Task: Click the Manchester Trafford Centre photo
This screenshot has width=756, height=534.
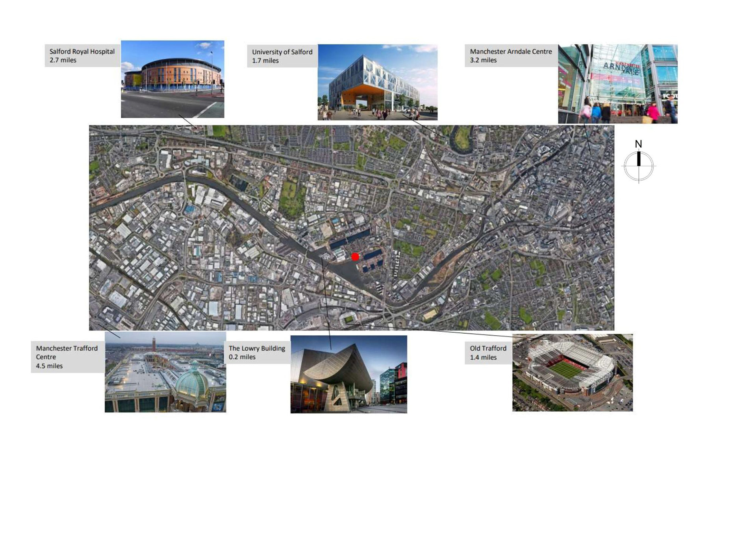Action: pos(165,372)
